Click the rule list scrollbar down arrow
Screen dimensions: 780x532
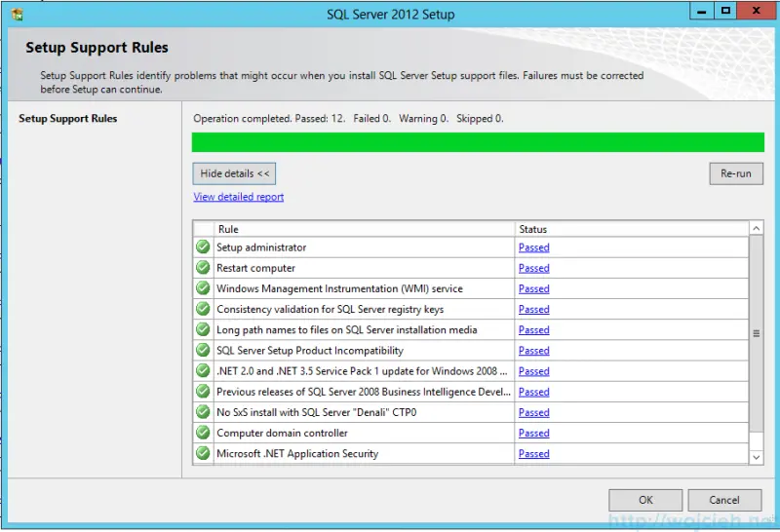(x=757, y=457)
